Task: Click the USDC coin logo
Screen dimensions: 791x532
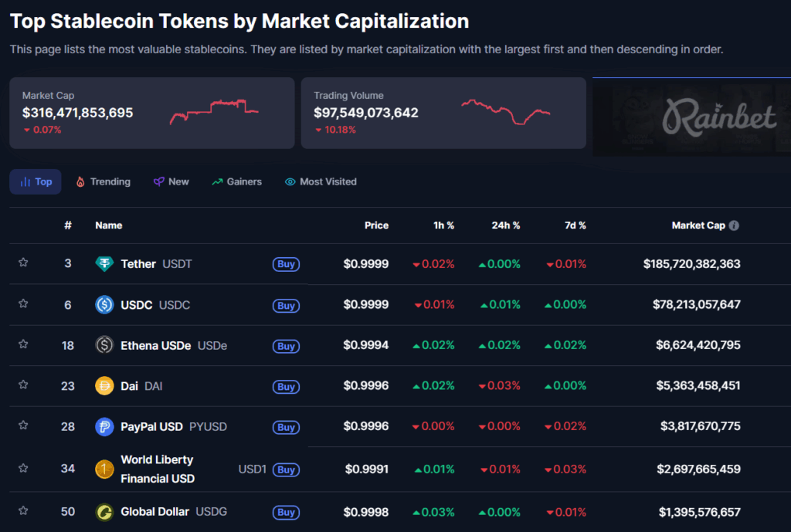Action: pyautogui.click(x=104, y=304)
